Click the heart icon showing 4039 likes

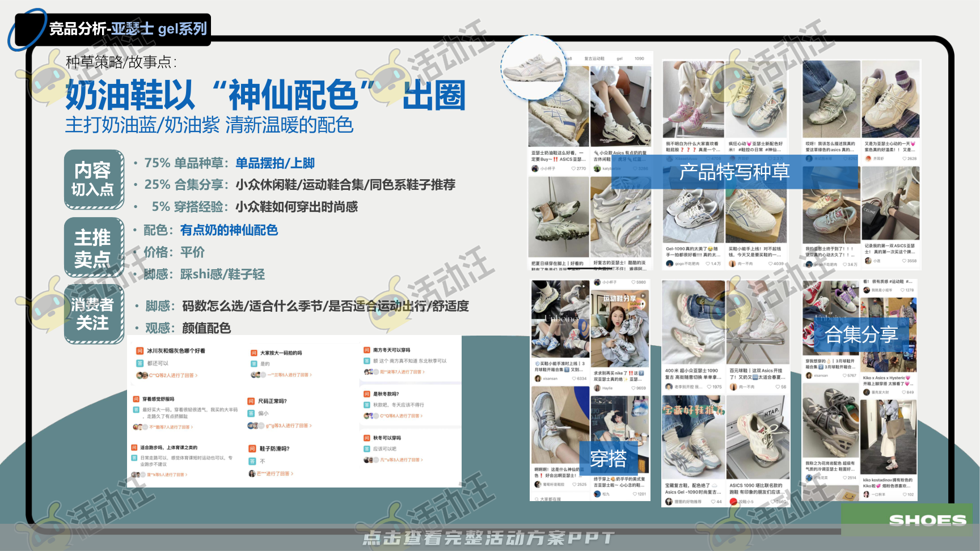(770, 264)
